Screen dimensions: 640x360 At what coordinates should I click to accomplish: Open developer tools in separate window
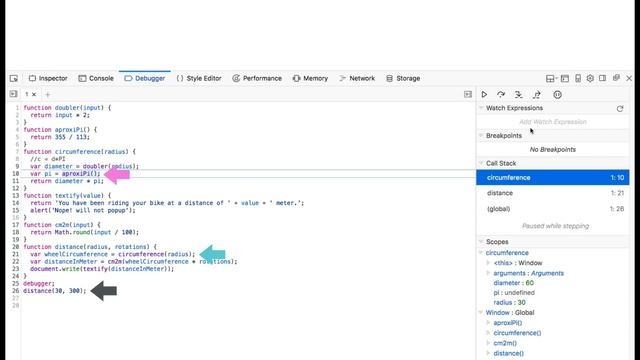click(x=616, y=78)
